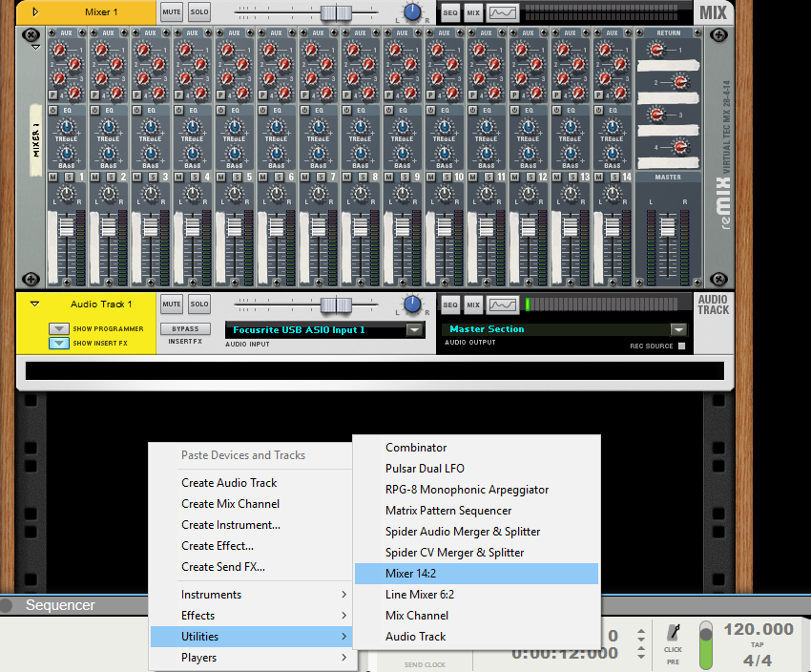This screenshot has height=672, width=811.
Task: Click Return 1 knob in the return section
Action: pyautogui.click(x=656, y=50)
